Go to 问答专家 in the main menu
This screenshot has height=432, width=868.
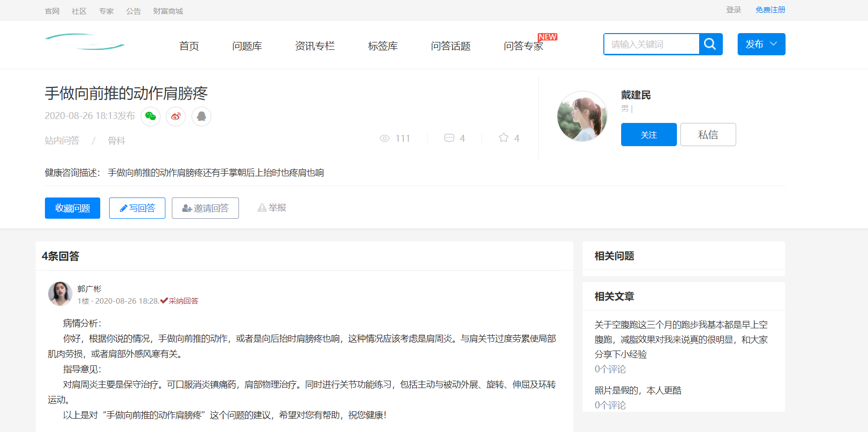click(523, 46)
